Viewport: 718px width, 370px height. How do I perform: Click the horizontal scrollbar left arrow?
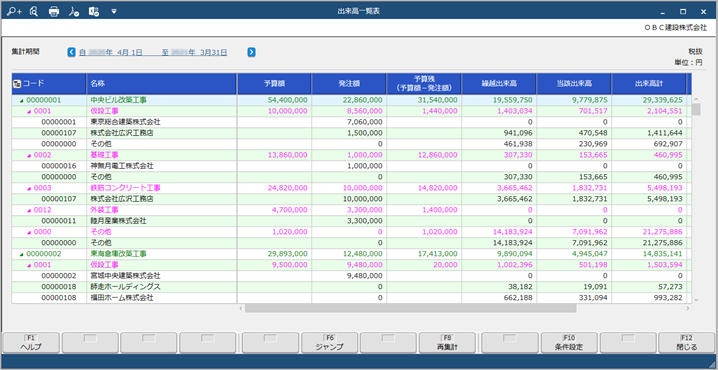[241, 309]
